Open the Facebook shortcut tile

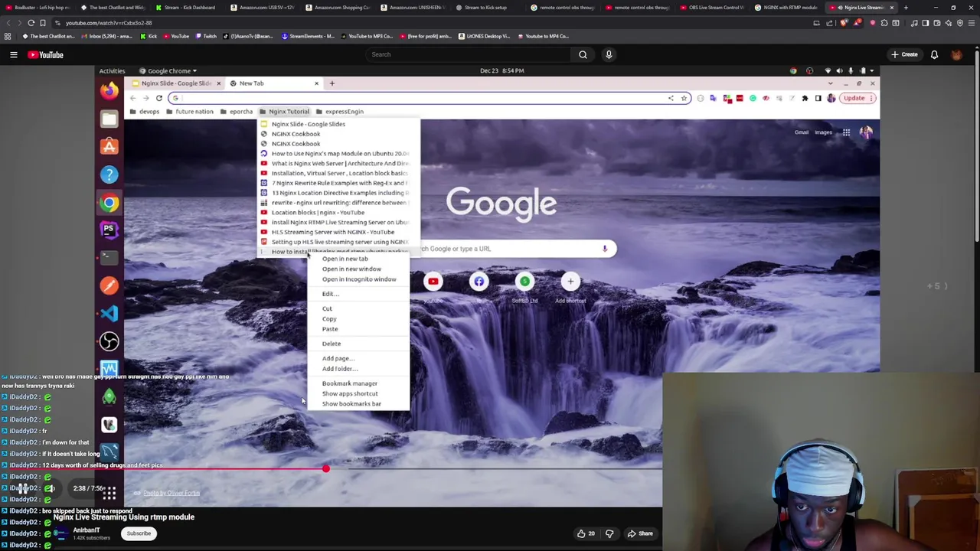coord(479,282)
